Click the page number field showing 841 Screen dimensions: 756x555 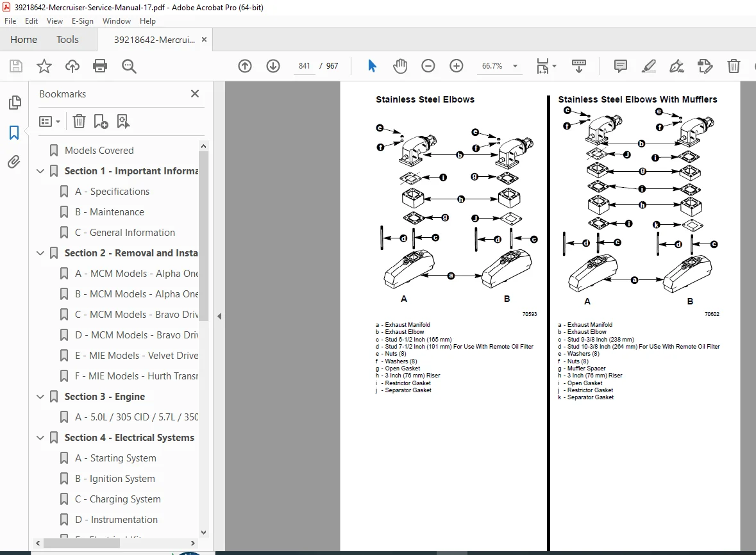304,66
